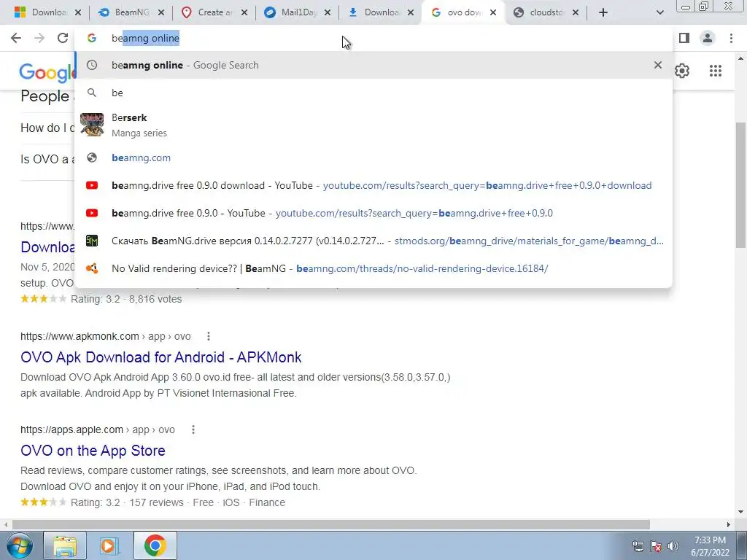Image resolution: width=747 pixels, height=560 pixels.
Task: Expand the tab search dropdown arrow
Action: (x=659, y=12)
